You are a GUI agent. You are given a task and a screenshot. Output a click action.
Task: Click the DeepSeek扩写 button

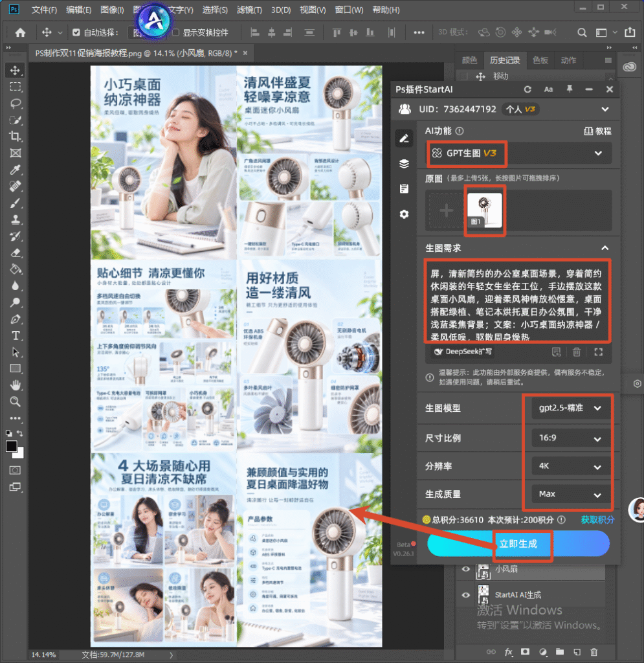coord(463,352)
